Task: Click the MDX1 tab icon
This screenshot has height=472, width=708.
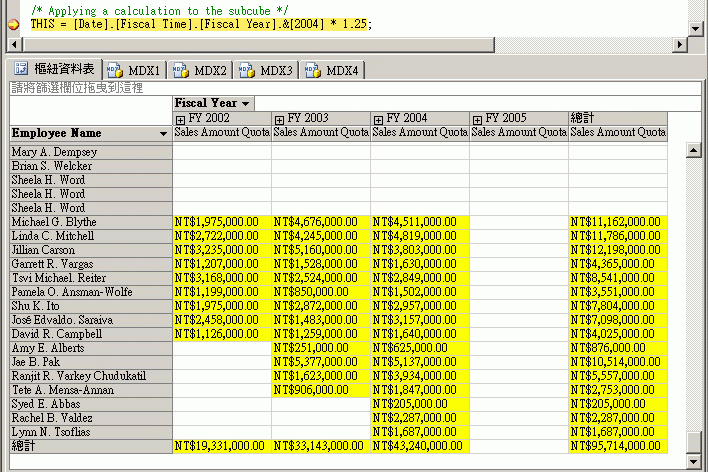Action: pyautogui.click(x=115, y=70)
